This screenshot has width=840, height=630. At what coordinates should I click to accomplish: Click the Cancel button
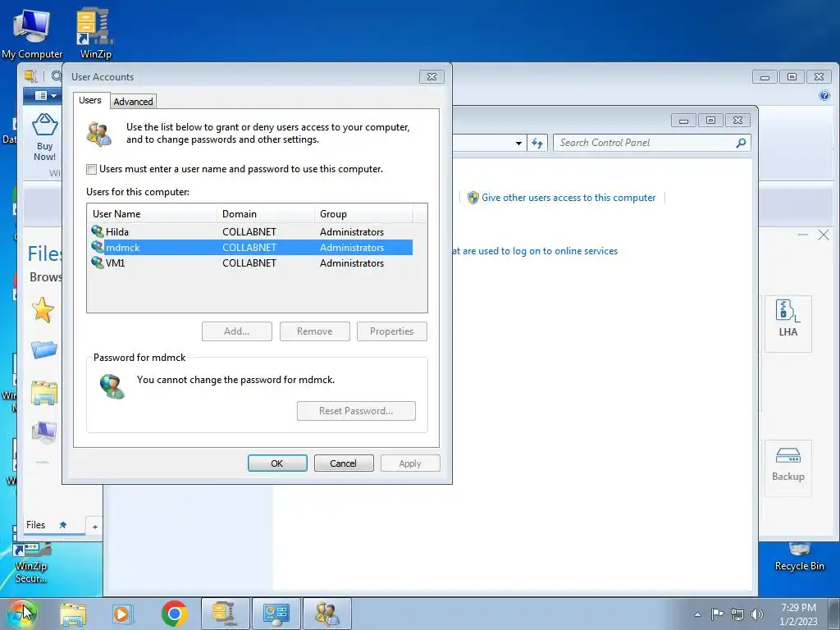point(344,463)
